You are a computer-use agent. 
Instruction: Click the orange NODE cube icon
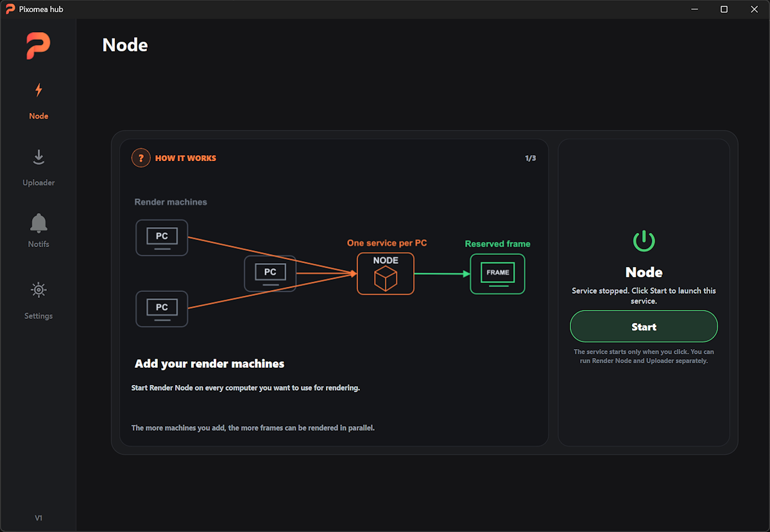(x=386, y=273)
